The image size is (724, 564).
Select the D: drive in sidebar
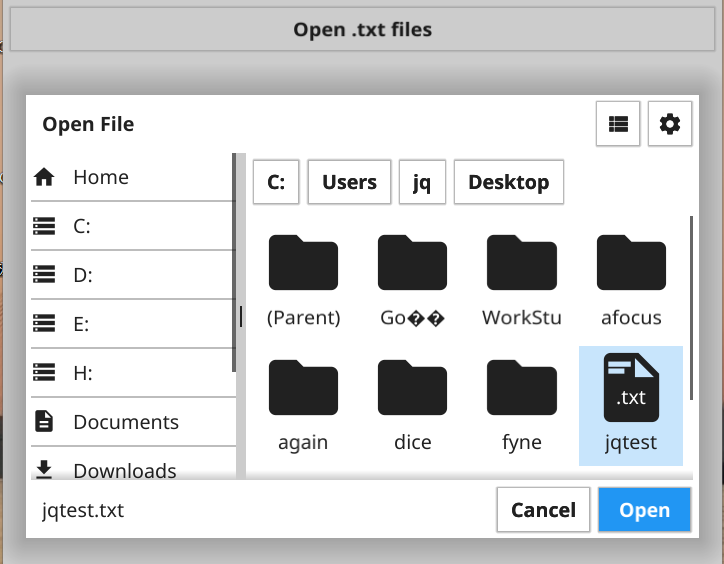[x=82, y=275]
